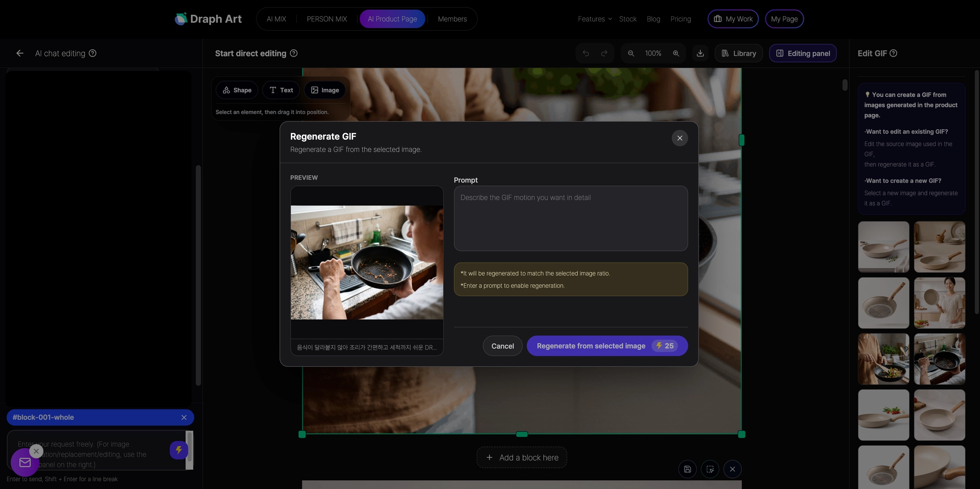Click the save icon below the canvas
Viewport: 980px width, 489px height.
(687, 469)
